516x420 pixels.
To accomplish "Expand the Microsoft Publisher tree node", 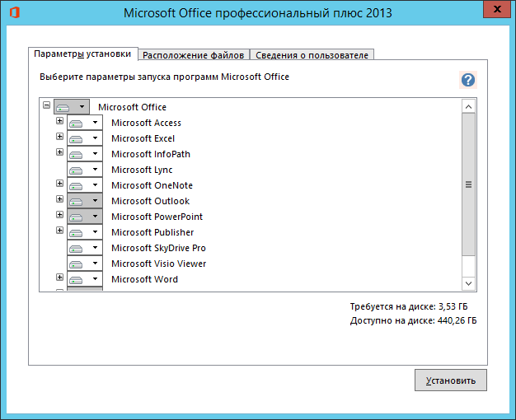I will point(59,231).
